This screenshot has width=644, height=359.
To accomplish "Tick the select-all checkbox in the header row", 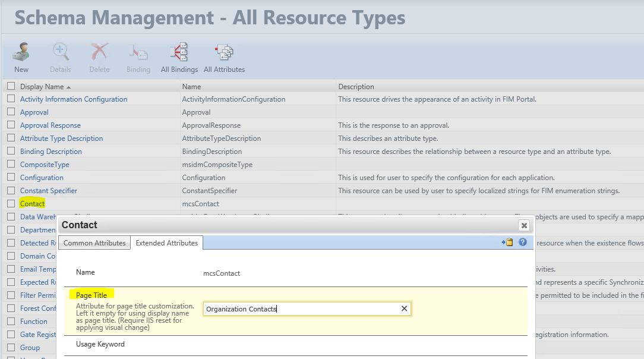I will pos(11,86).
